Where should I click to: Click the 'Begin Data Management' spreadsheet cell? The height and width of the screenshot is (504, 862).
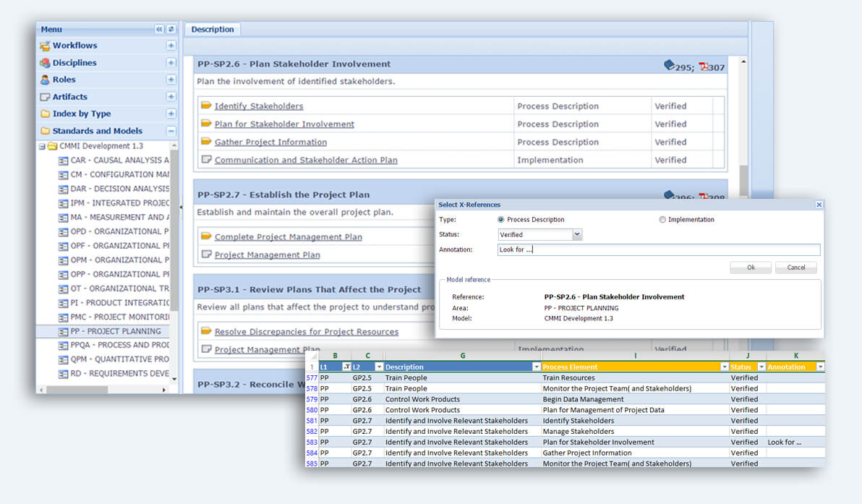[x=635, y=400]
